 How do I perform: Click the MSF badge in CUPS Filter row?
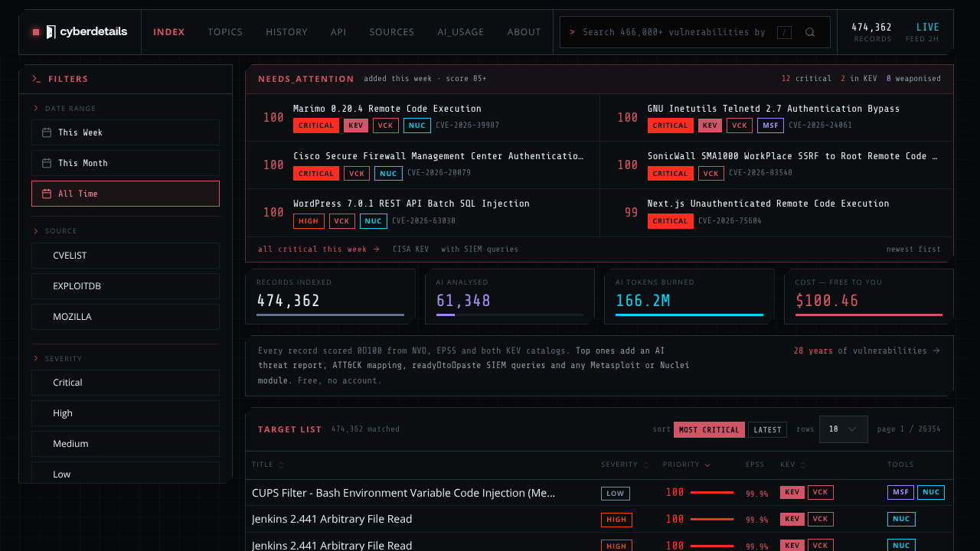(x=900, y=493)
